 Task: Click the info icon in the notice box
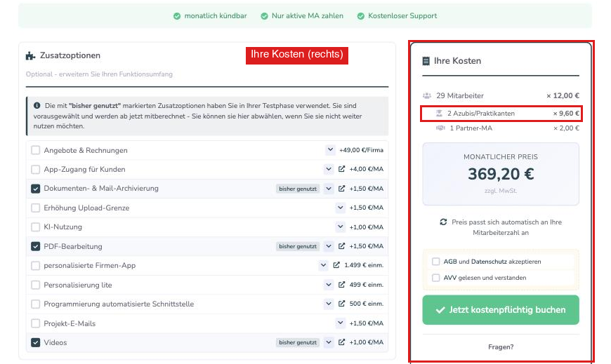tap(37, 105)
